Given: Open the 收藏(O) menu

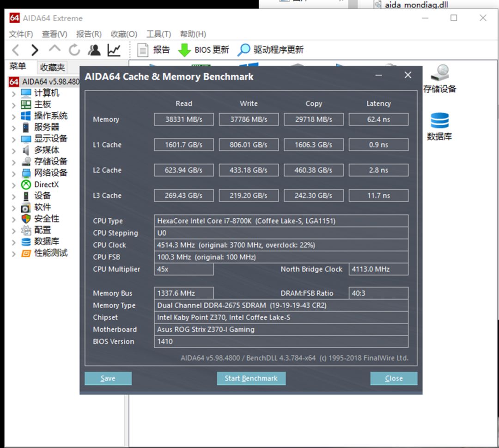Looking at the screenshot, I should point(124,34).
